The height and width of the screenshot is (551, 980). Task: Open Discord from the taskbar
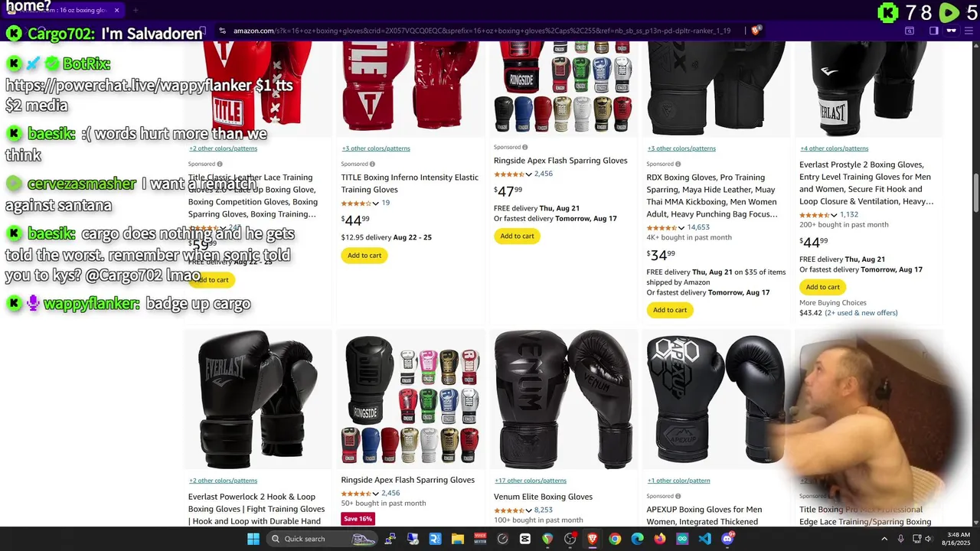point(727,539)
